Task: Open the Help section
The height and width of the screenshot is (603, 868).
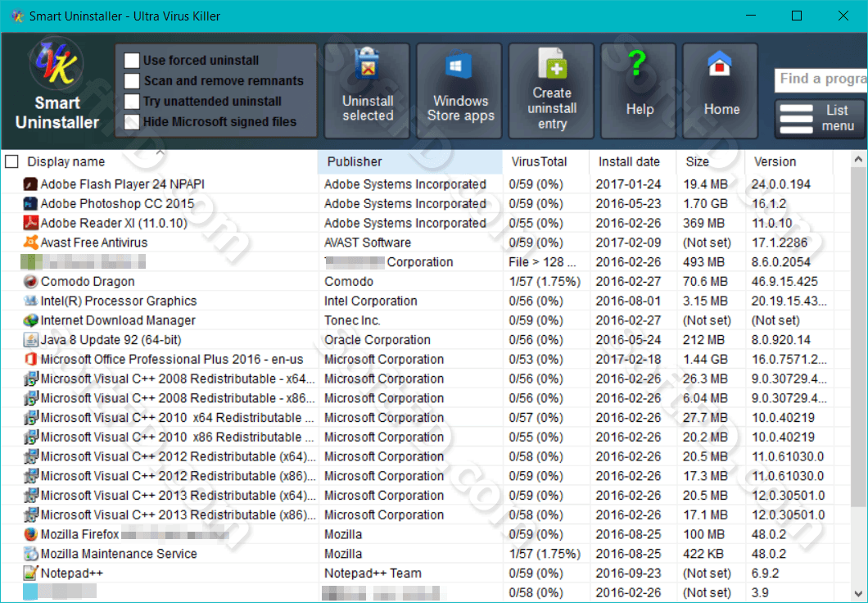Action: (x=638, y=91)
